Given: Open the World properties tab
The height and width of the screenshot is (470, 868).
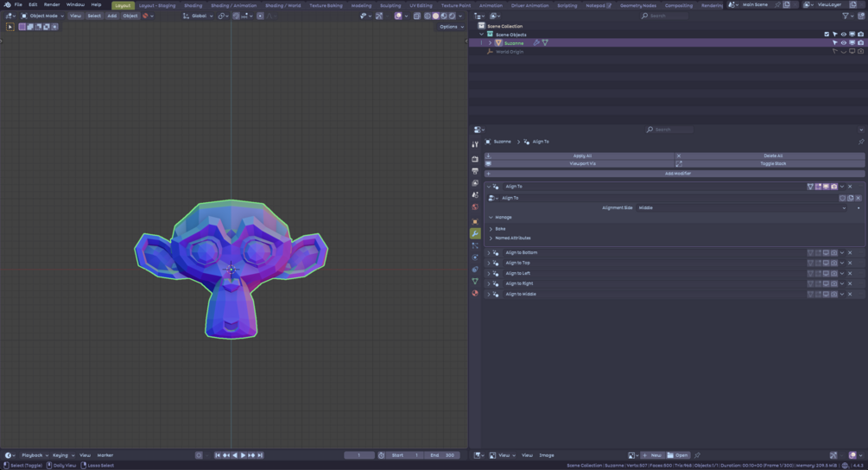Looking at the screenshot, I should [475, 207].
